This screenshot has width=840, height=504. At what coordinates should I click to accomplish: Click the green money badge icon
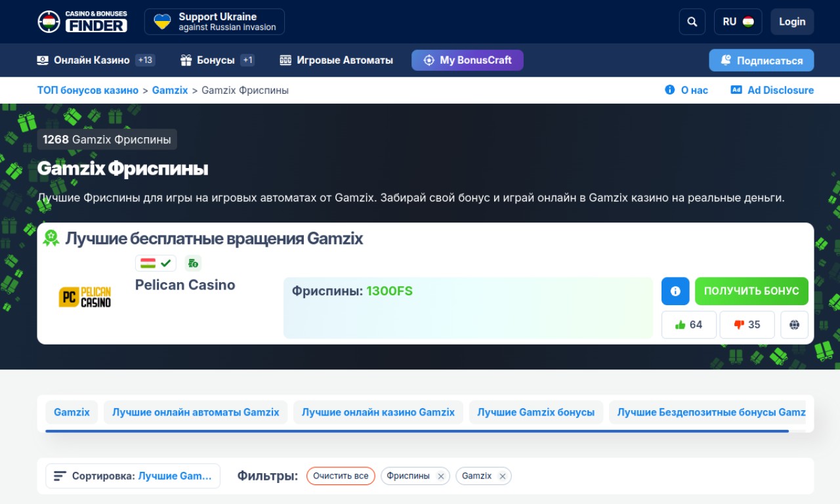193,263
